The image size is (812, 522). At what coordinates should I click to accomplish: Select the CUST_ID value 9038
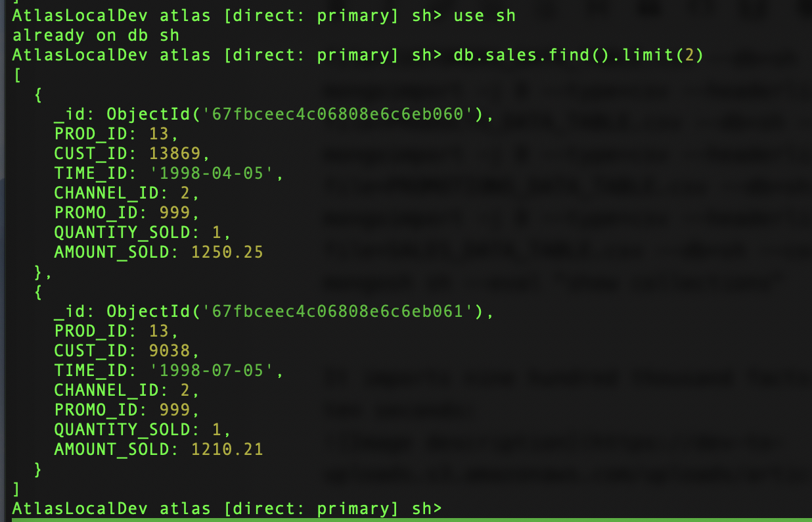click(x=174, y=350)
